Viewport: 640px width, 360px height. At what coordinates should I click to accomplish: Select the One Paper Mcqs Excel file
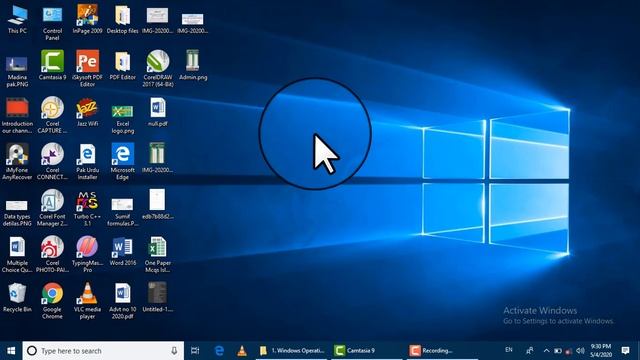pos(158,255)
